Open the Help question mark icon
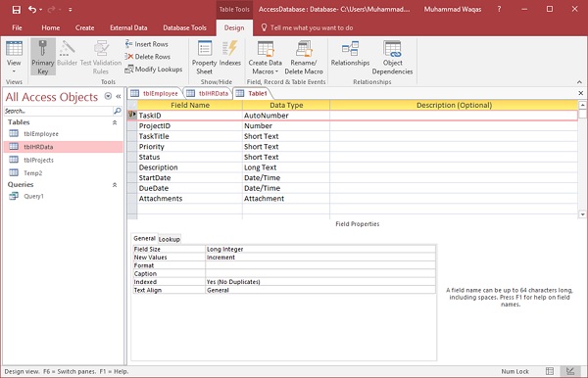 click(499, 10)
